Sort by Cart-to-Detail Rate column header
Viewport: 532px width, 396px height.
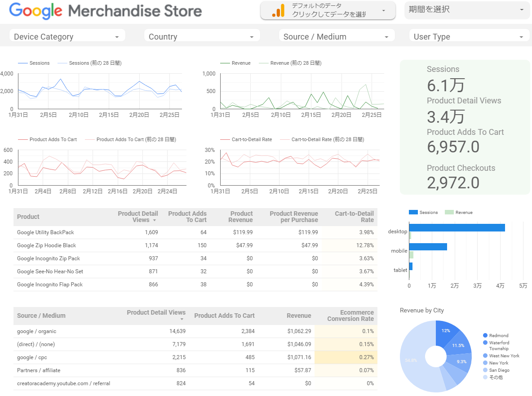click(x=354, y=217)
